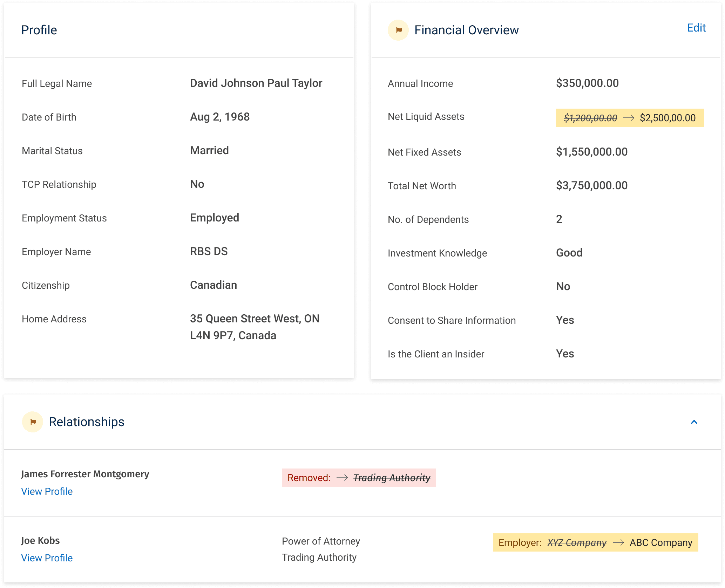Image resolution: width=725 pixels, height=588 pixels.
Task: Click the arrow in Removed Trading Authority badge
Action: [342, 478]
